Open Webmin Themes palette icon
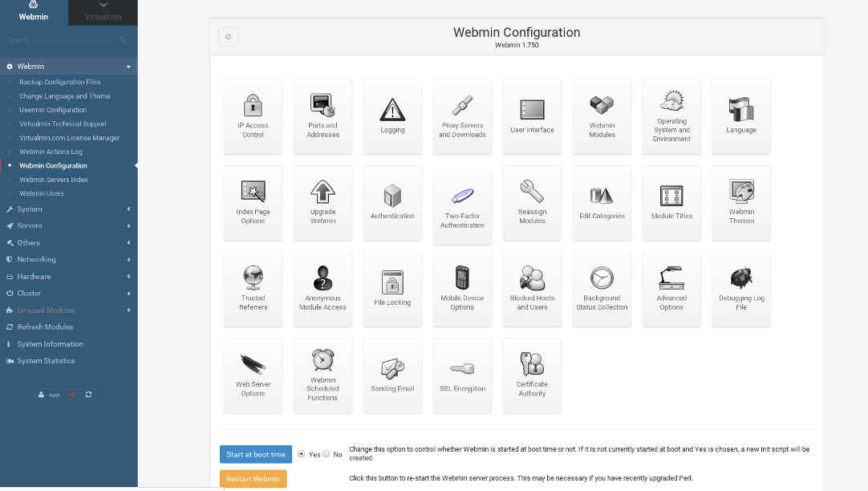The image size is (868, 491). pyautogui.click(x=741, y=203)
